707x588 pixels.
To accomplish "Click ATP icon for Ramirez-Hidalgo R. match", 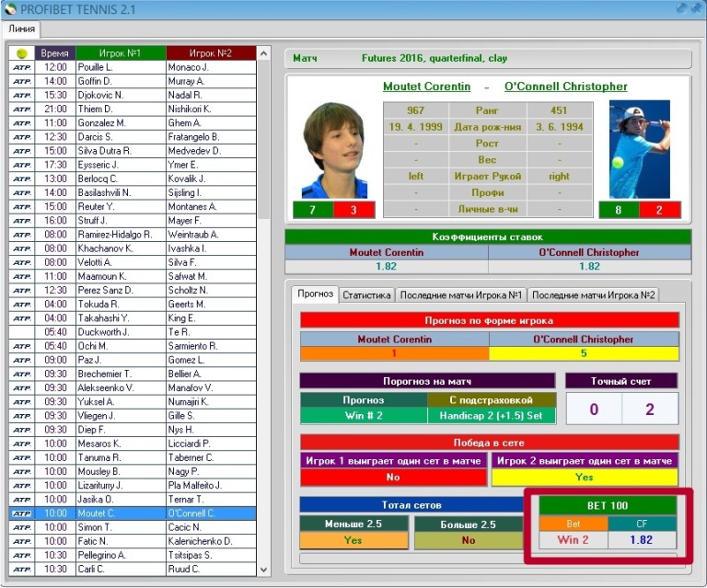I will click(x=21, y=235).
